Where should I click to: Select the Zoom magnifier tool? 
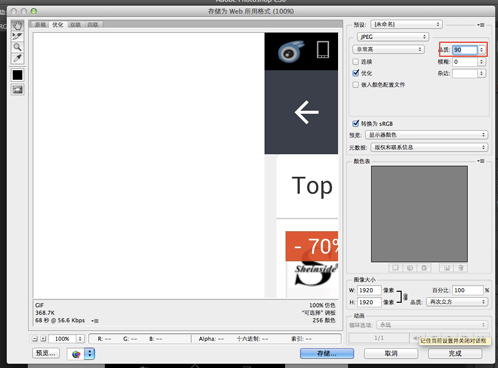click(17, 47)
